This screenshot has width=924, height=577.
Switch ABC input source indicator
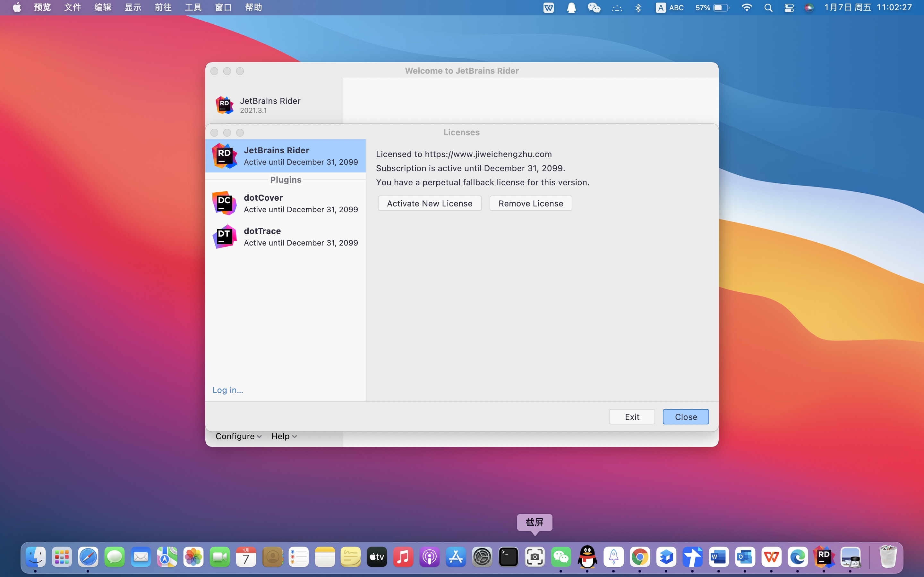669,8
